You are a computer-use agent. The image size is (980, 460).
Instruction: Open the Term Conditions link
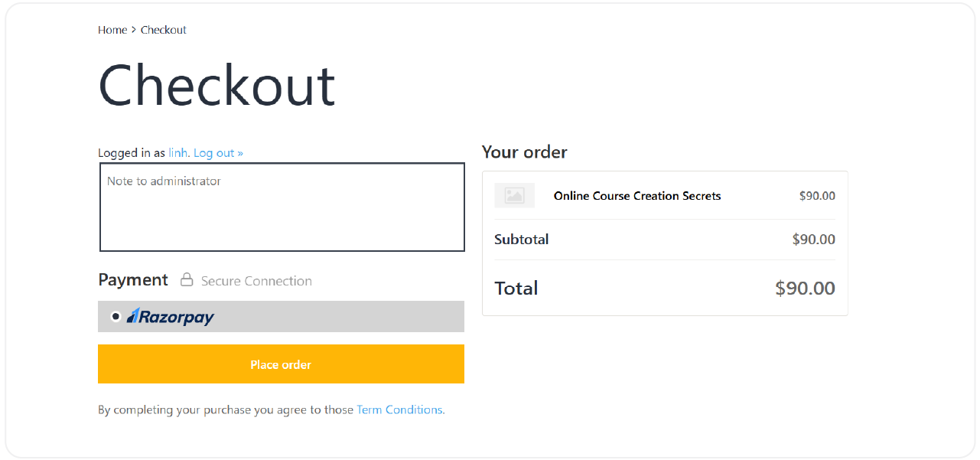pos(399,409)
